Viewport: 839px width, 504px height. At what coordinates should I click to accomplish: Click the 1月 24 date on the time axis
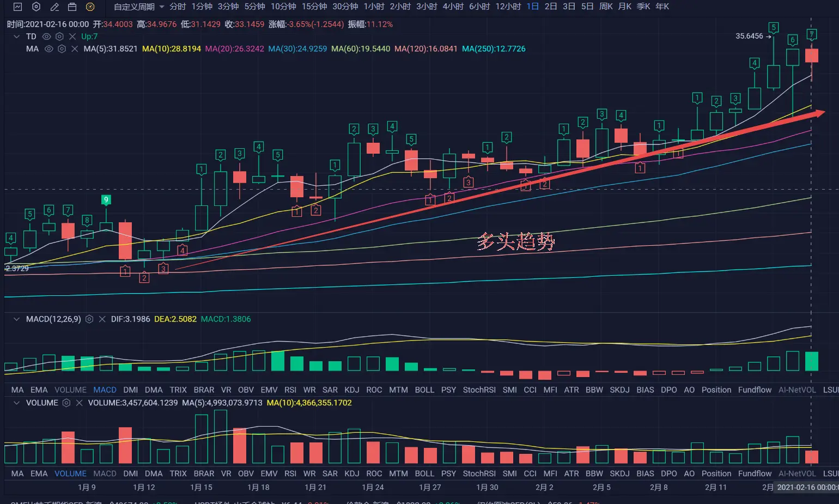(x=373, y=487)
